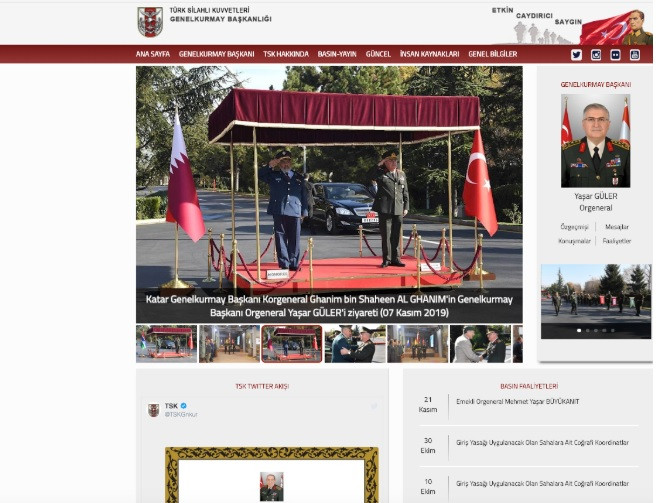Open the Konuşmalar link
Screen dimensions: 656x503
[574, 241]
